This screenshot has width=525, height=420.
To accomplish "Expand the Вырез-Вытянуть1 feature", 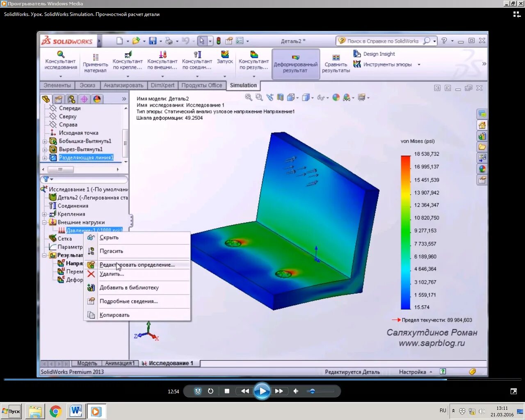I will (45, 150).
